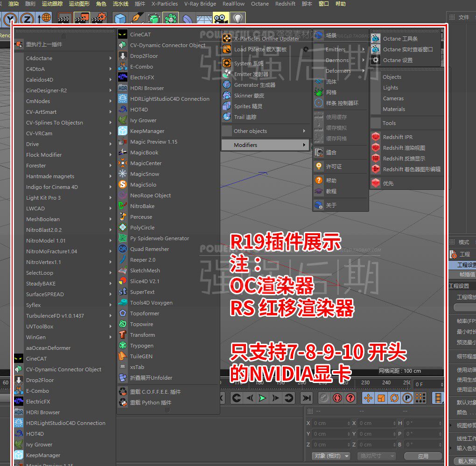Screen dimensions: 476x466
Task: Click the Z axis lock icon
Action: coord(27,19)
